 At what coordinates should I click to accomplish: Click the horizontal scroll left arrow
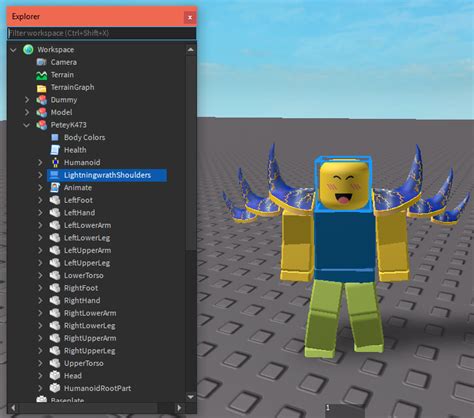click(13, 408)
